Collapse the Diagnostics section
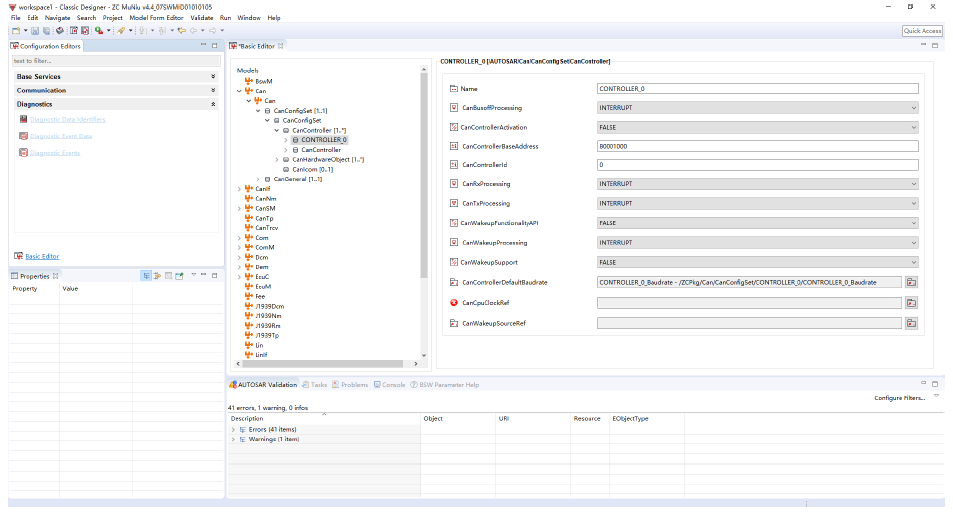This screenshot has height=513, width=953. [x=213, y=104]
